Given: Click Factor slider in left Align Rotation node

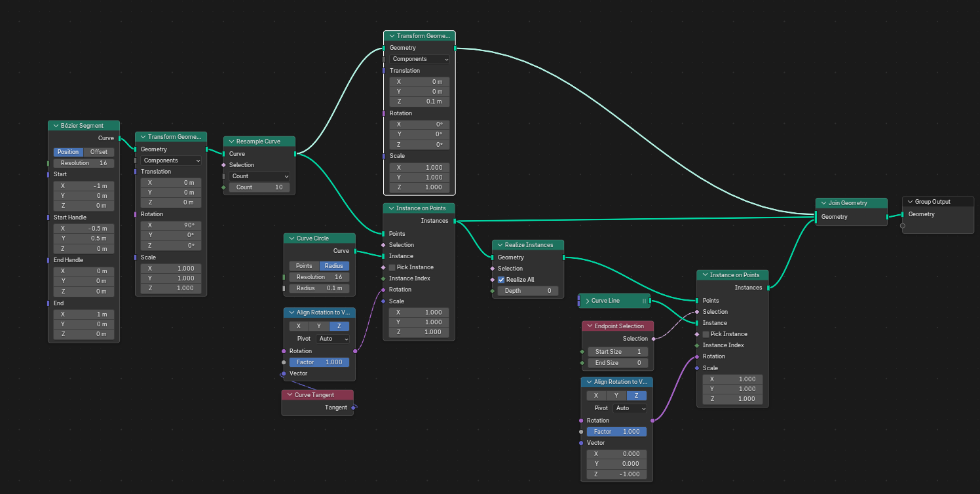Looking at the screenshot, I should pos(319,362).
